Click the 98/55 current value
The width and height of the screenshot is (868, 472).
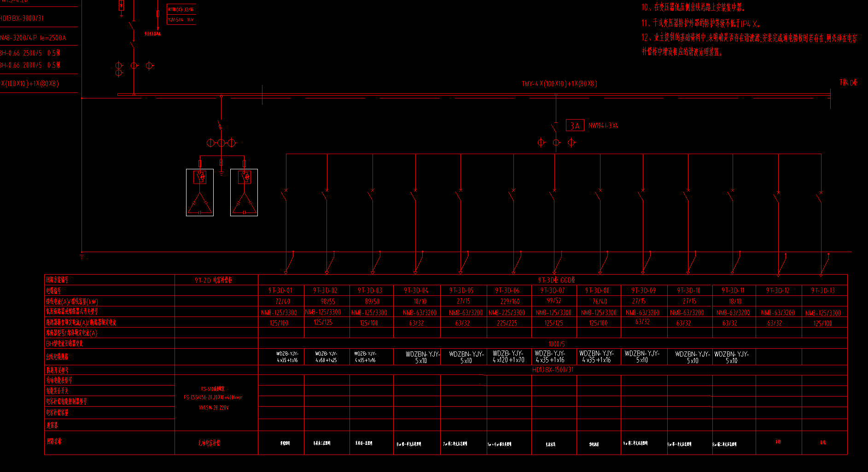[327, 302]
